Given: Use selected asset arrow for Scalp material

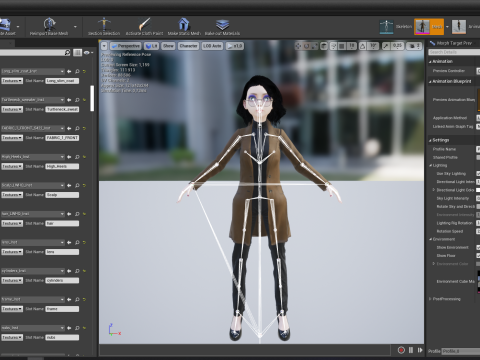Looking at the screenshot, I should point(69,185).
